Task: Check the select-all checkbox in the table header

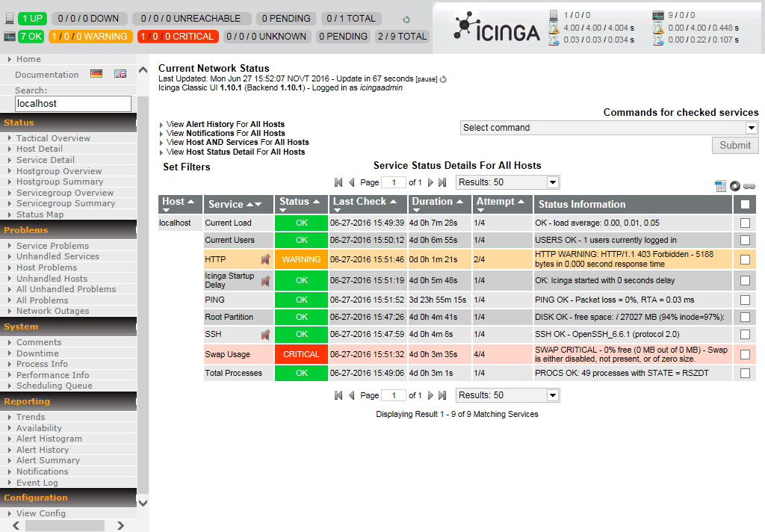Action: click(x=745, y=204)
